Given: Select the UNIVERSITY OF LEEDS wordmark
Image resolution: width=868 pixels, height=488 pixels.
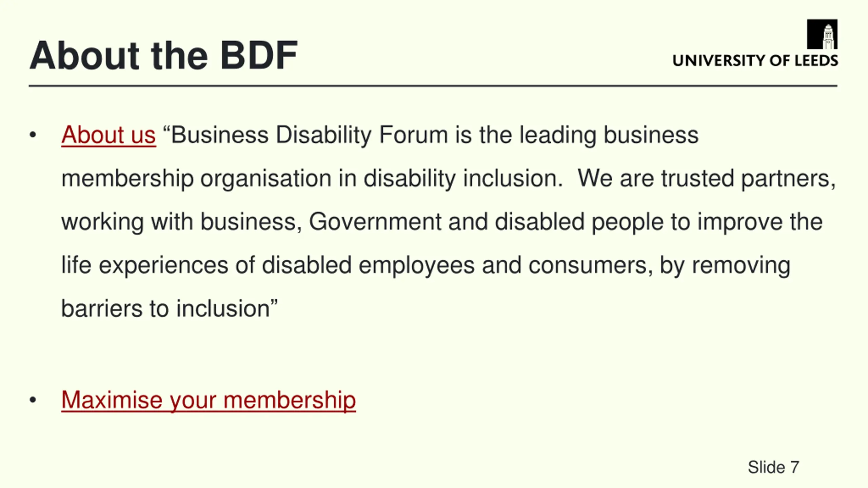Looking at the screenshot, I should click(x=755, y=61).
